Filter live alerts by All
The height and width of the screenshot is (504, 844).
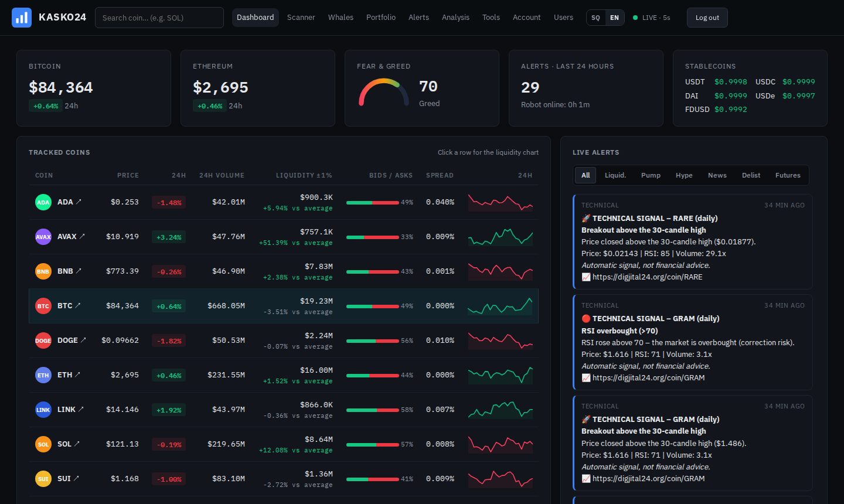point(586,175)
